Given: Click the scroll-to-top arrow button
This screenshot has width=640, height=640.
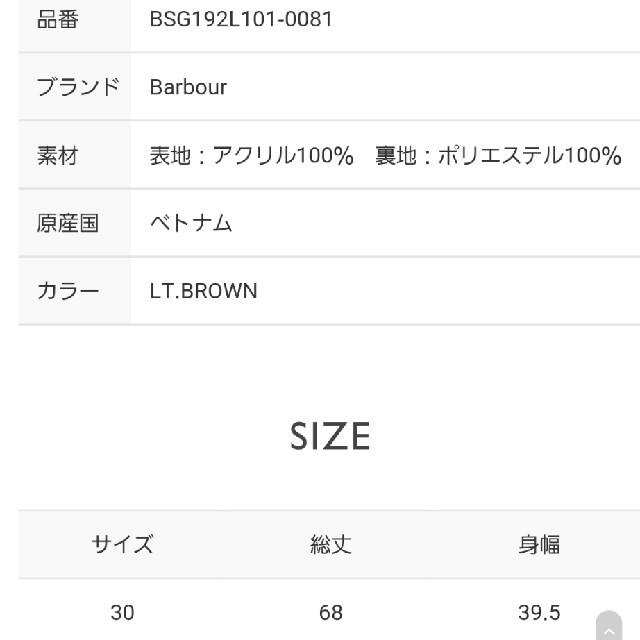Looking at the screenshot, I should click(609, 627).
